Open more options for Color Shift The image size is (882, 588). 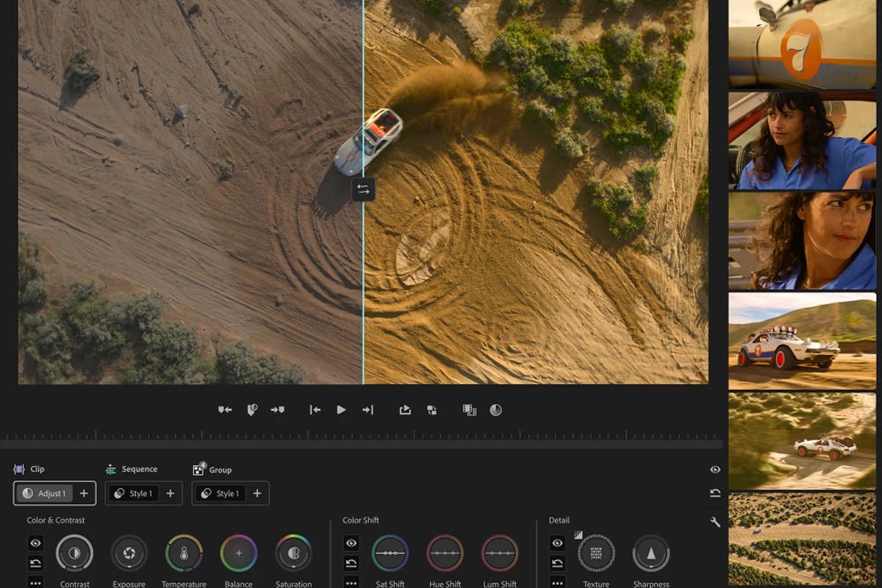(x=351, y=582)
